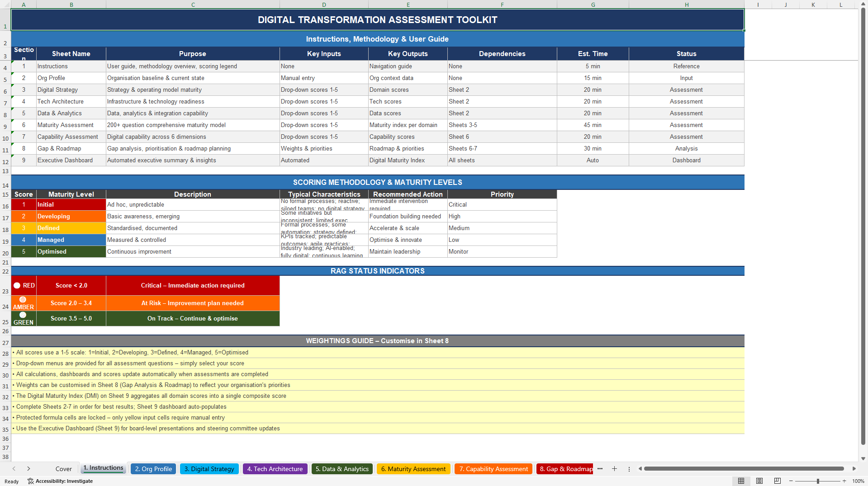Select the RED status indicator cell
The image size is (868, 486).
24,285
